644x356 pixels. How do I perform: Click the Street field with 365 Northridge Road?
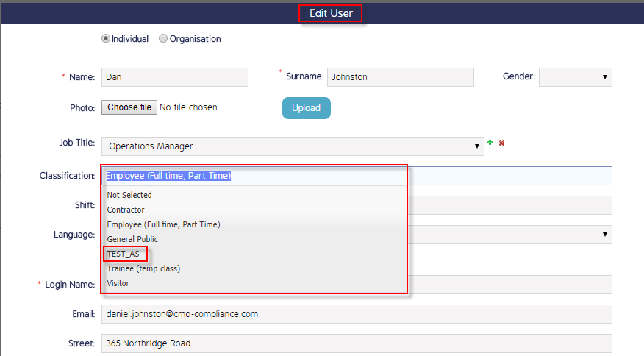(x=357, y=343)
